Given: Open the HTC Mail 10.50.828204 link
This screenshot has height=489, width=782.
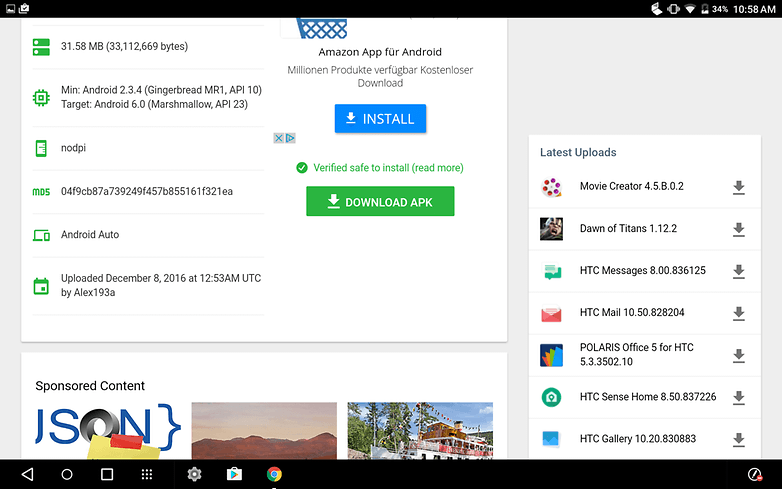Looking at the screenshot, I should click(632, 313).
